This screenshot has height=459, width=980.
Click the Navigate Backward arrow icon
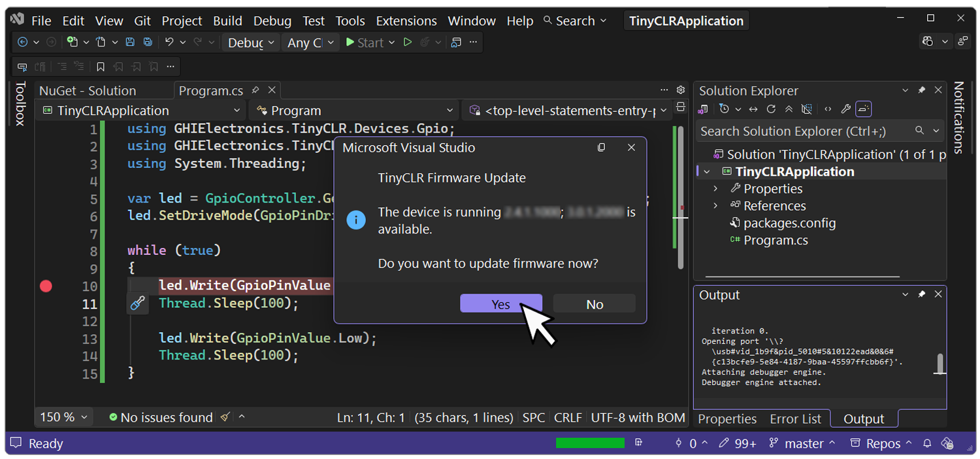tap(22, 42)
